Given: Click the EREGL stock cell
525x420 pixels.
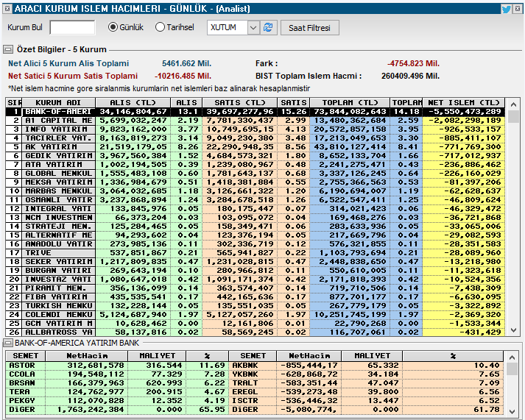Looking at the screenshot, I should [253, 392].
